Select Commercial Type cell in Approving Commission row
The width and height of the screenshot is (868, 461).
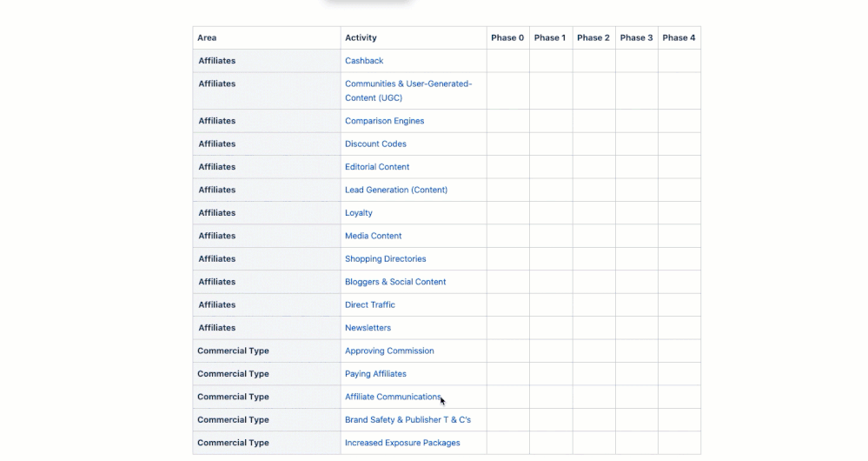266,351
